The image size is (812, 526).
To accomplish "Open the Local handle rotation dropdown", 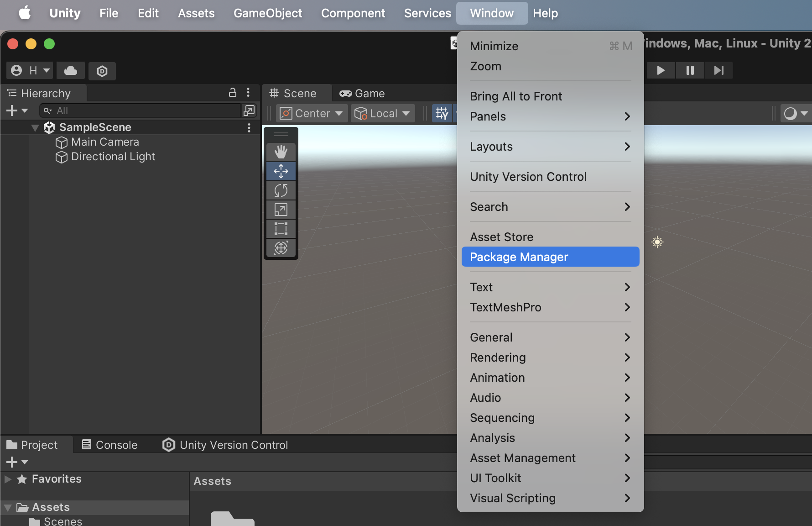I will [382, 113].
